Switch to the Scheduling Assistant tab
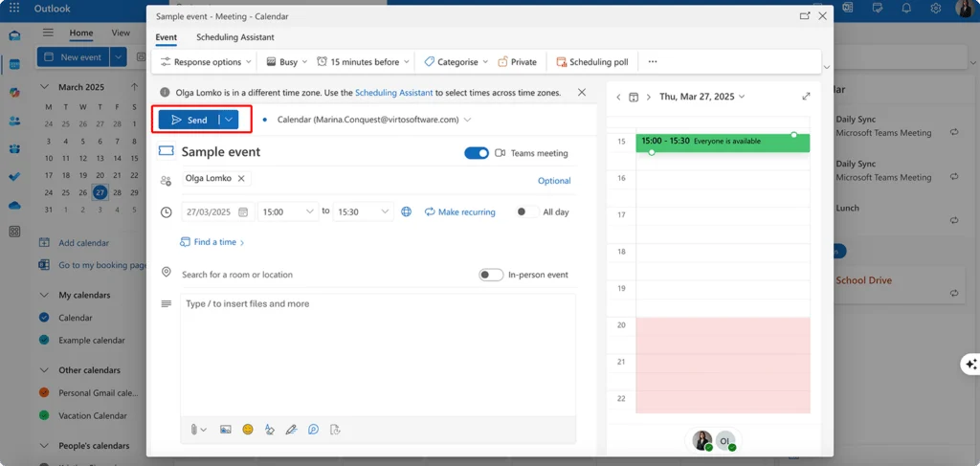Viewport: 980px width, 466px height. (235, 37)
